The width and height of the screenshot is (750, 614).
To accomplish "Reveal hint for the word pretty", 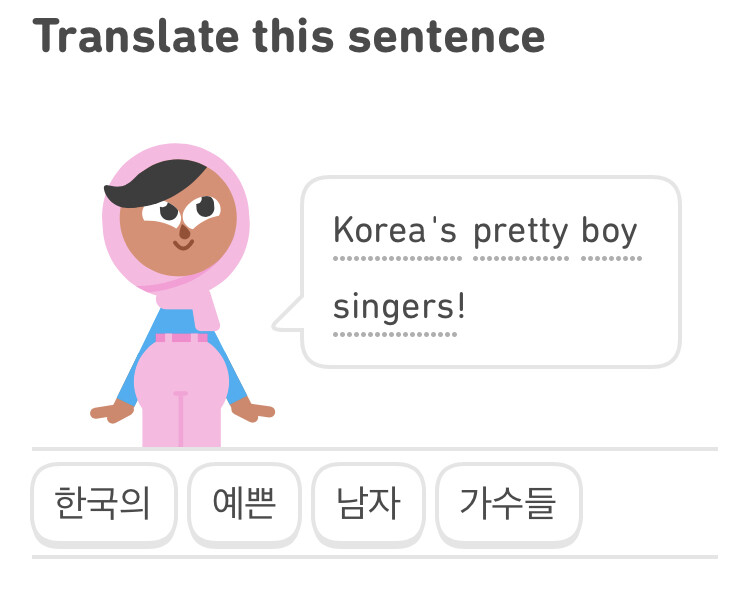I will click(520, 231).
